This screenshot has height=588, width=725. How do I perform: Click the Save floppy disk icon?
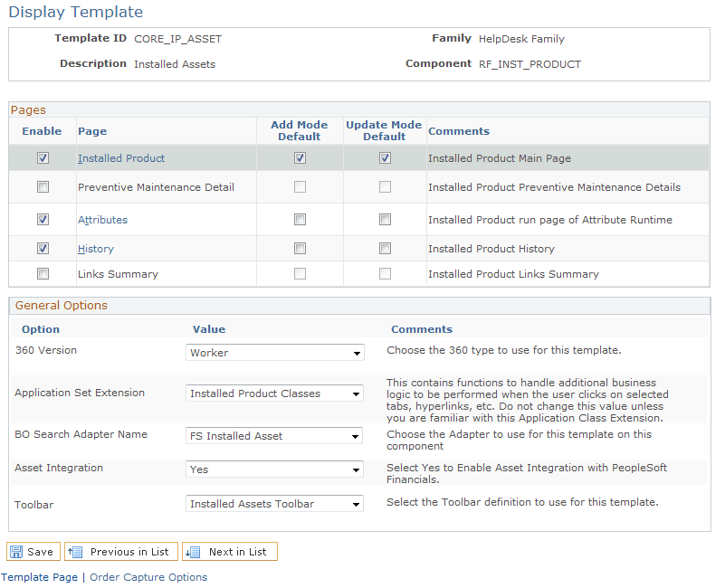(16, 552)
